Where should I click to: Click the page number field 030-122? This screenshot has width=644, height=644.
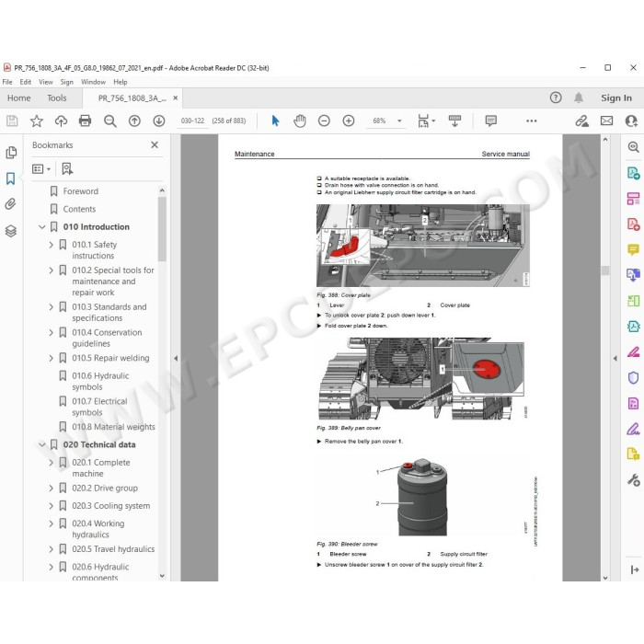point(192,121)
